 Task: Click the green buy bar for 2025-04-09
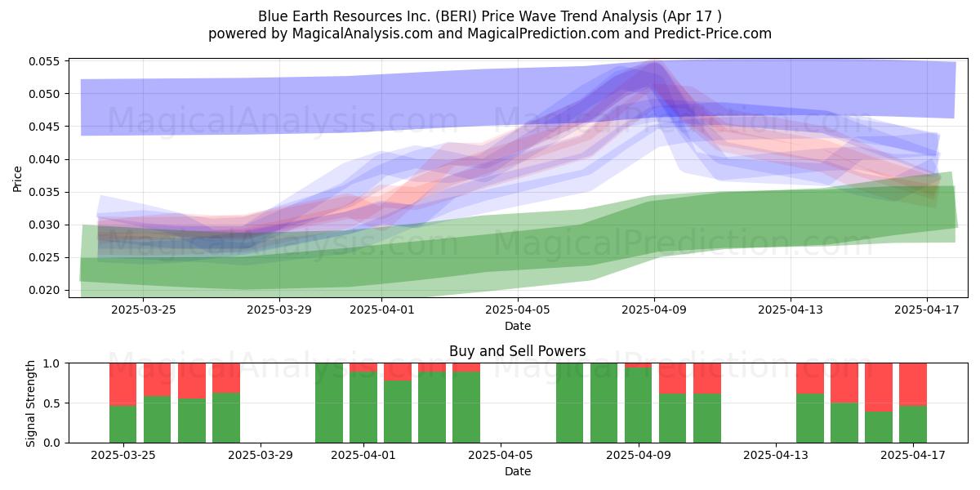click(639, 405)
